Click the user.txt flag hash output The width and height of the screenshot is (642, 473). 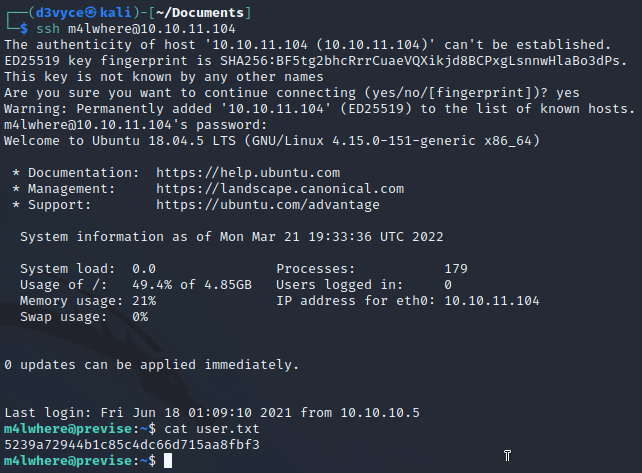(x=132, y=444)
